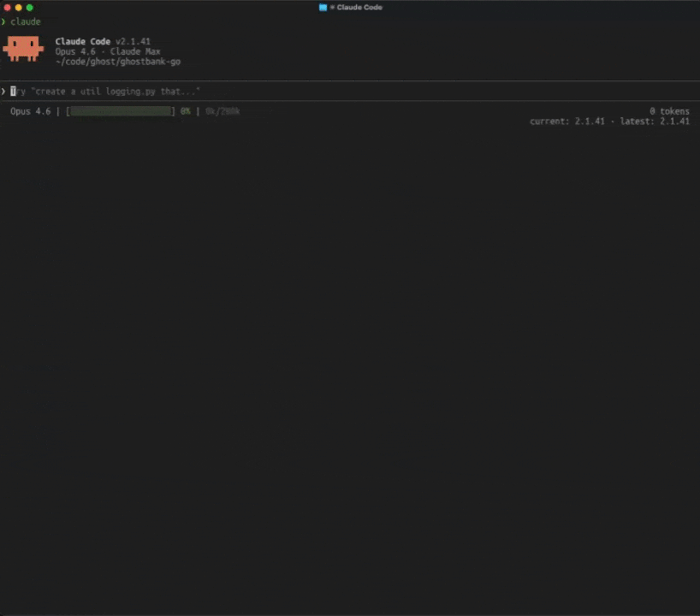Minimize the terminal with the yellow button
This screenshot has height=616, width=700.
(x=18, y=8)
